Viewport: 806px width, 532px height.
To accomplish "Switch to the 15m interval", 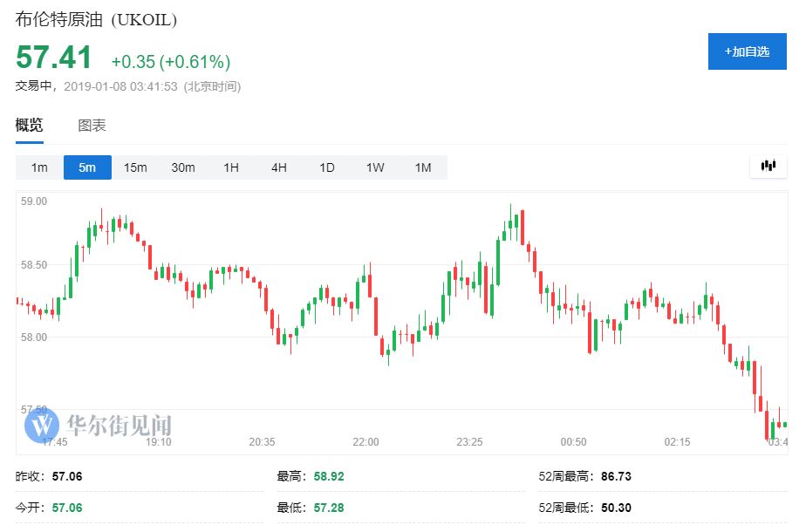I will (135, 167).
